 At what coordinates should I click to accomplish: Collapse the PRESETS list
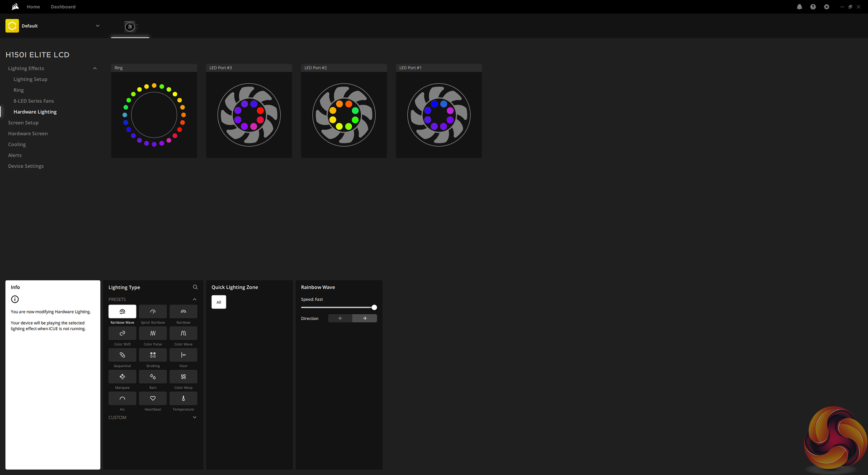tap(195, 299)
